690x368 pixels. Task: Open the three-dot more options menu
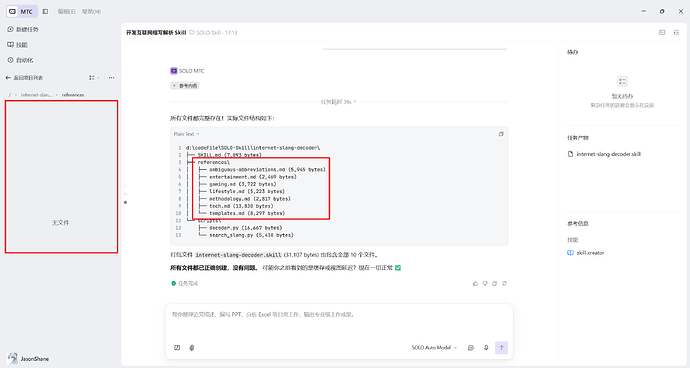point(111,78)
